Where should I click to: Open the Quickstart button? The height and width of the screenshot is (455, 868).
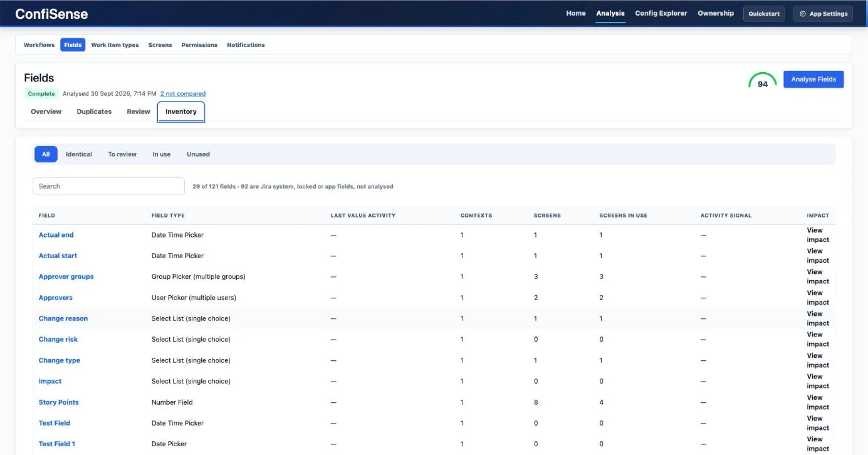click(x=764, y=14)
